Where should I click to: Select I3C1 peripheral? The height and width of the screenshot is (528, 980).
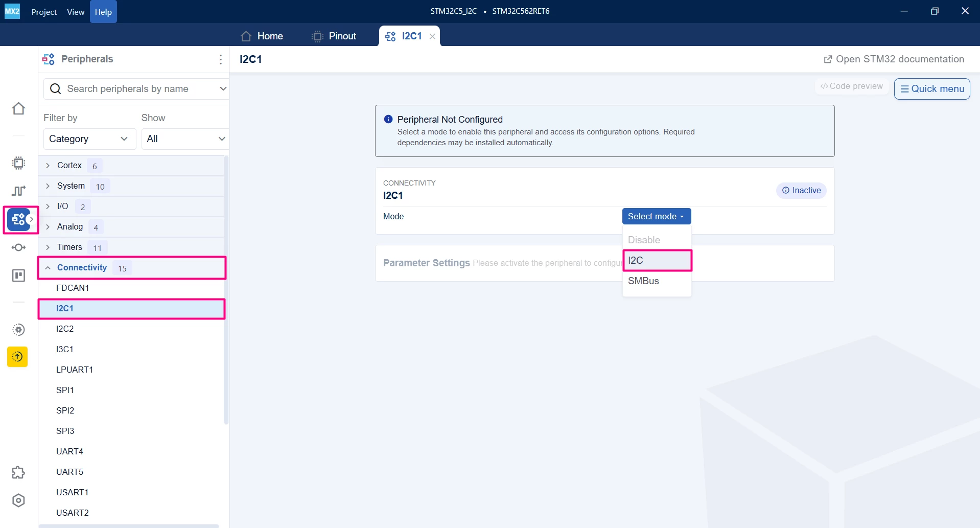coord(131,350)
